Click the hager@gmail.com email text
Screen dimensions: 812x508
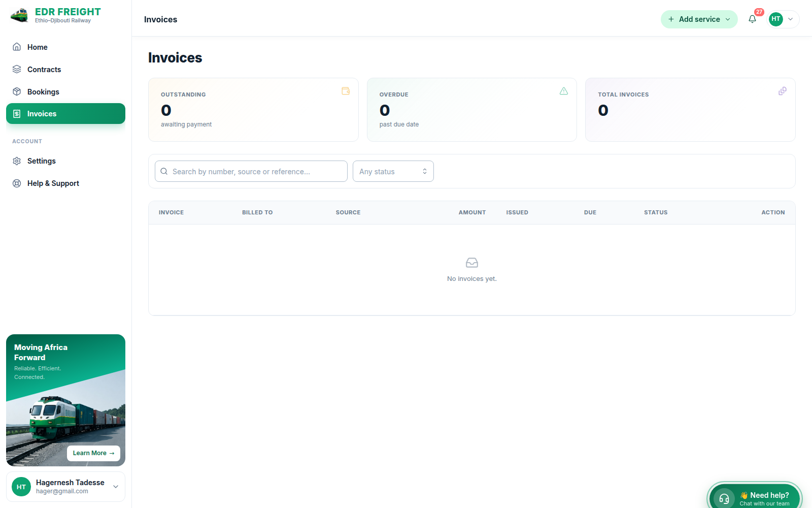62,491
